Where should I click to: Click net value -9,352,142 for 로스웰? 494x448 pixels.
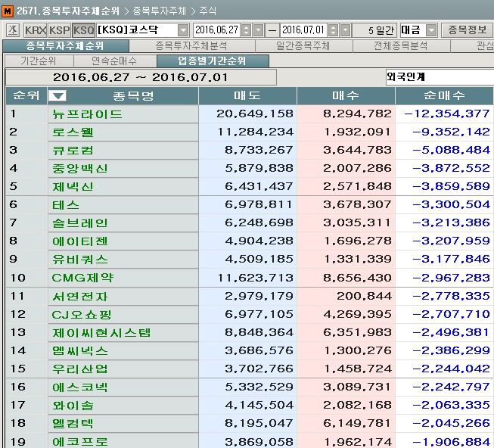click(451, 132)
